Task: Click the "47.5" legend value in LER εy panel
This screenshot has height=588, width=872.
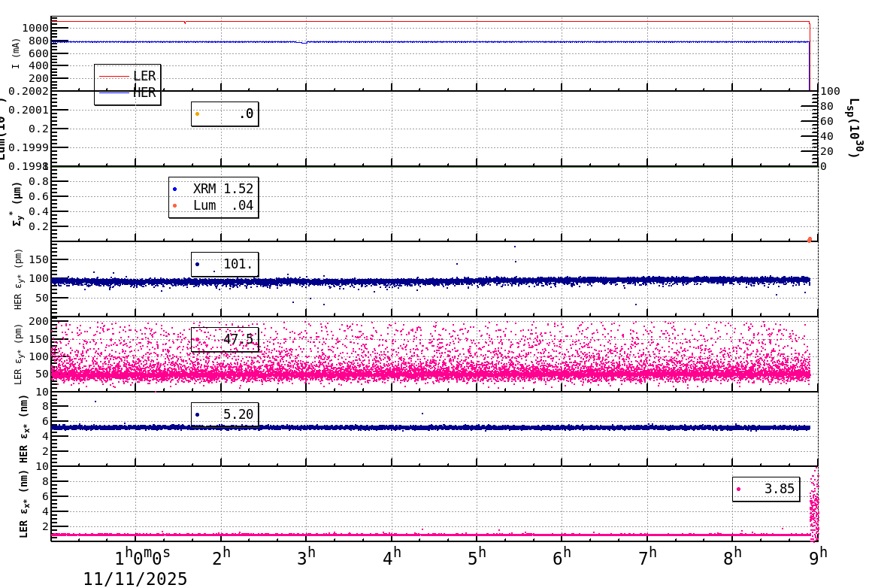Action: [238, 339]
